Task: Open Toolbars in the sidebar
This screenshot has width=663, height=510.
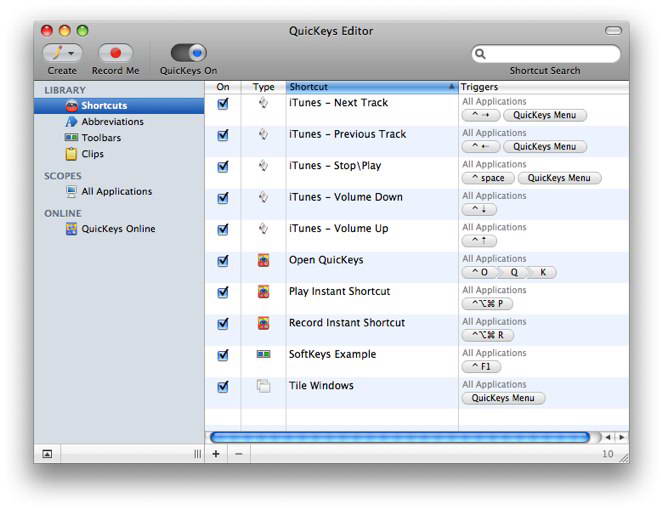Action: pyautogui.click(x=101, y=138)
